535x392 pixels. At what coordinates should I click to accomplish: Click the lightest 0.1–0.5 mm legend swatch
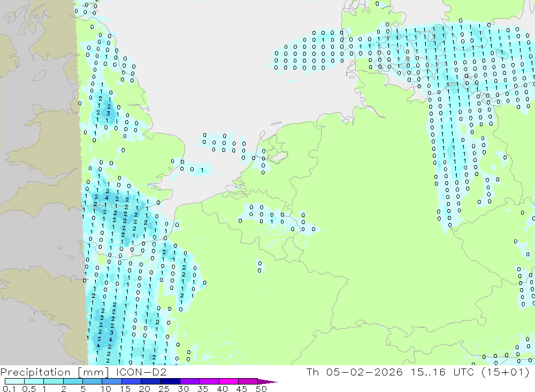click(14, 381)
